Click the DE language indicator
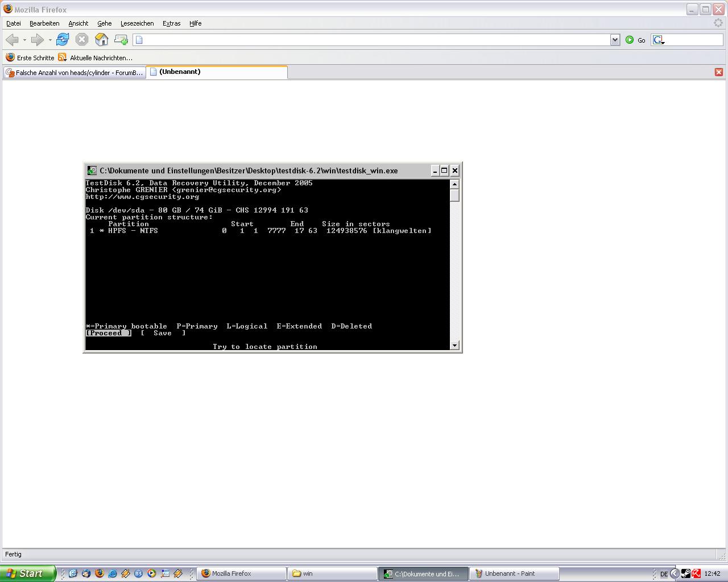Viewport: 728px width, 582px height. (x=664, y=574)
